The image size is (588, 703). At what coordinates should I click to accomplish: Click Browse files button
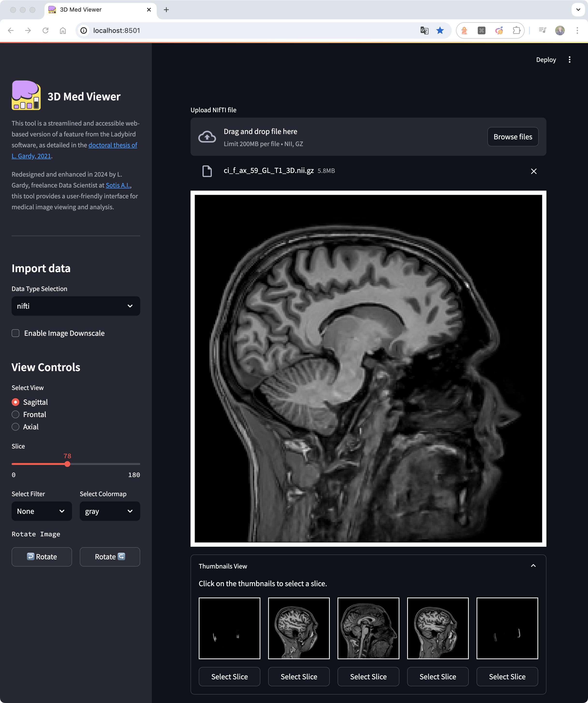click(512, 137)
